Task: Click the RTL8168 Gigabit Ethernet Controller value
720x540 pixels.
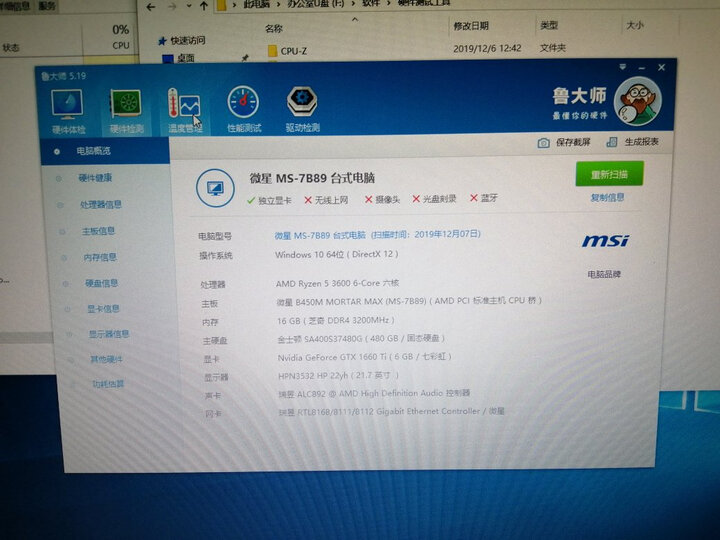Action: [x=391, y=411]
